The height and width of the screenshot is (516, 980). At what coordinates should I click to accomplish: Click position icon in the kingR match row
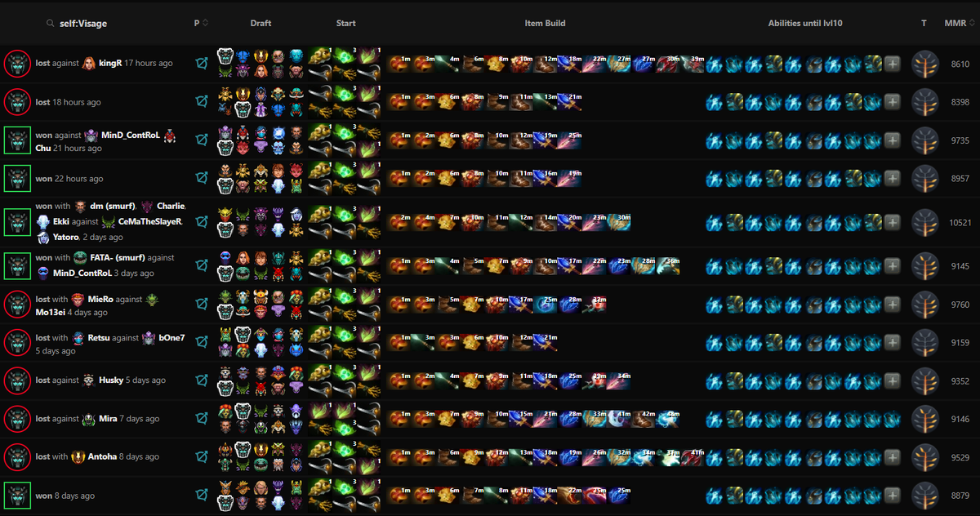[x=201, y=64]
